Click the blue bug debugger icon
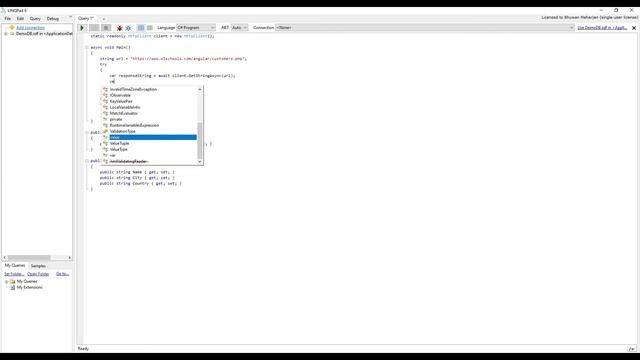 click(129, 28)
